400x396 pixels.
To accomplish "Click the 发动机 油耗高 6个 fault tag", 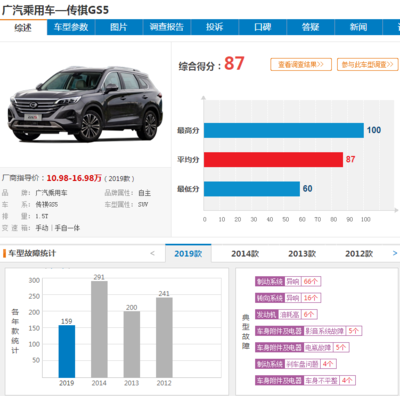I will pos(286,314).
